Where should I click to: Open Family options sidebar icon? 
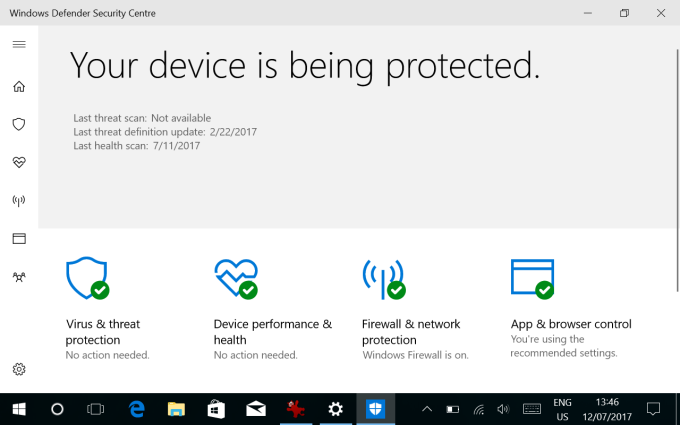click(x=19, y=277)
